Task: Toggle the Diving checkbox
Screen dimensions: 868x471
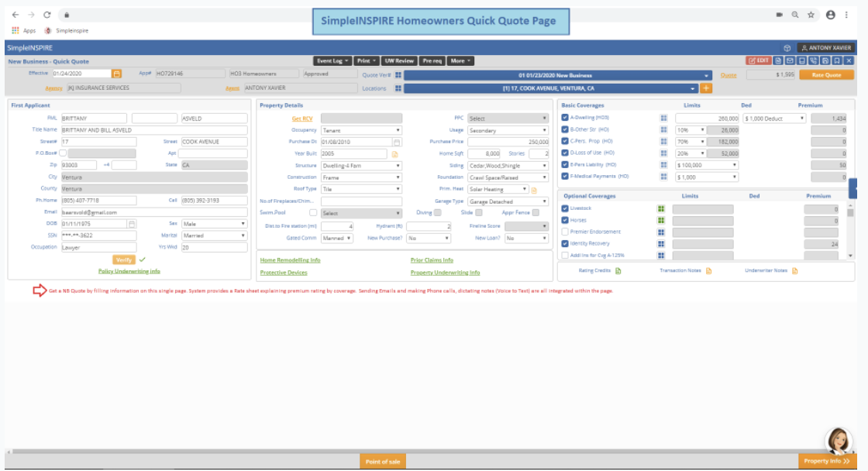Action: tap(437, 212)
